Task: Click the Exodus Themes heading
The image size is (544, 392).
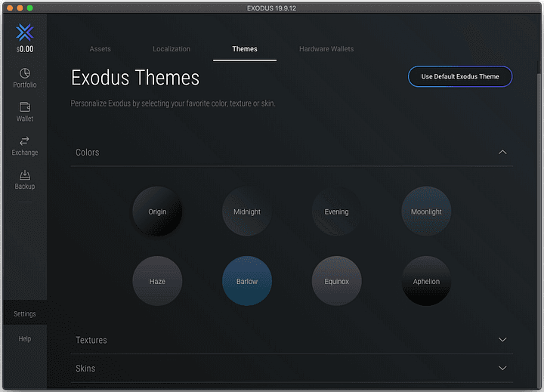Action: [x=135, y=77]
